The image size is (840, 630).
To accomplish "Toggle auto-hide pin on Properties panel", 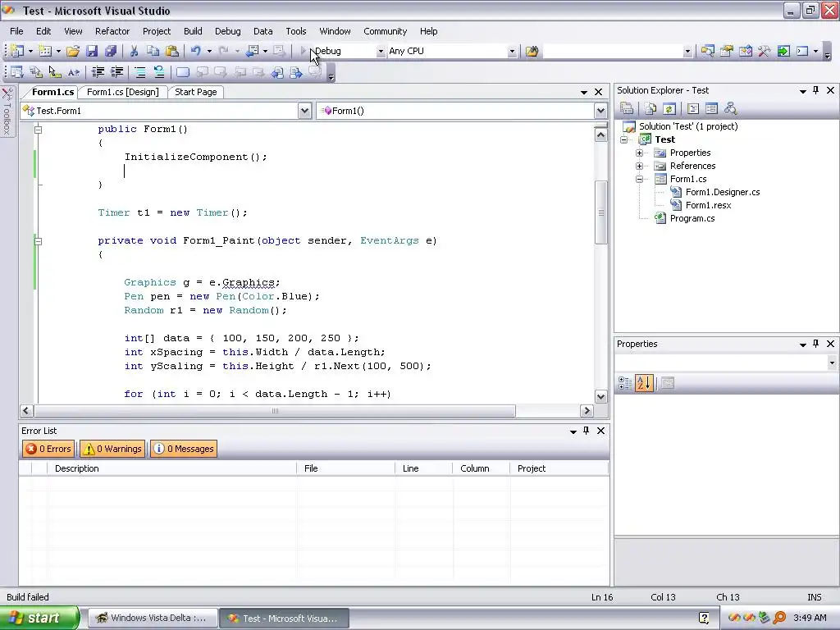I will pyautogui.click(x=816, y=344).
